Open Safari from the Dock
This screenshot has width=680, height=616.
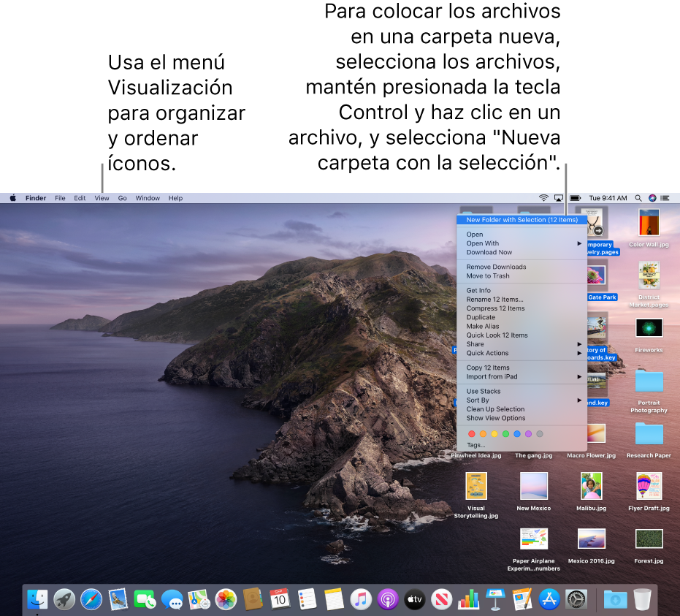[91, 599]
